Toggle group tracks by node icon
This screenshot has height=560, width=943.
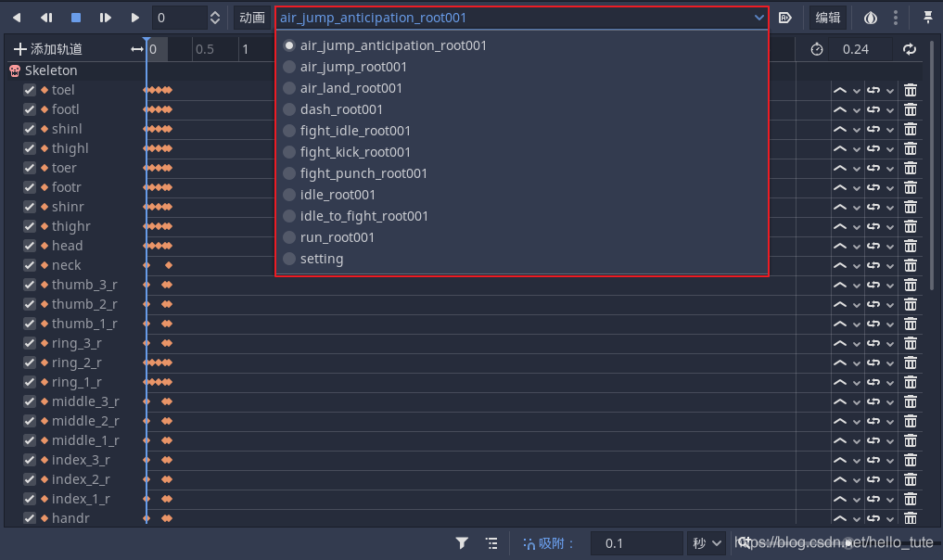[x=491, y=543]
